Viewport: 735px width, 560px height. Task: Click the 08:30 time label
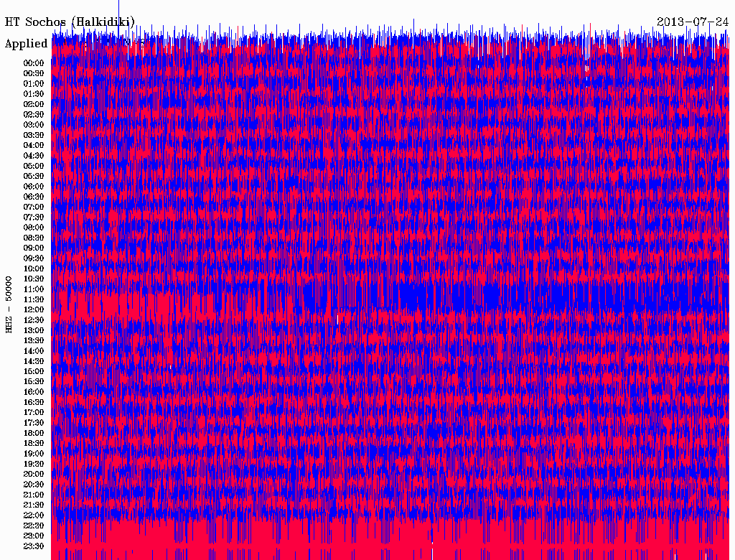pos(34,238)
